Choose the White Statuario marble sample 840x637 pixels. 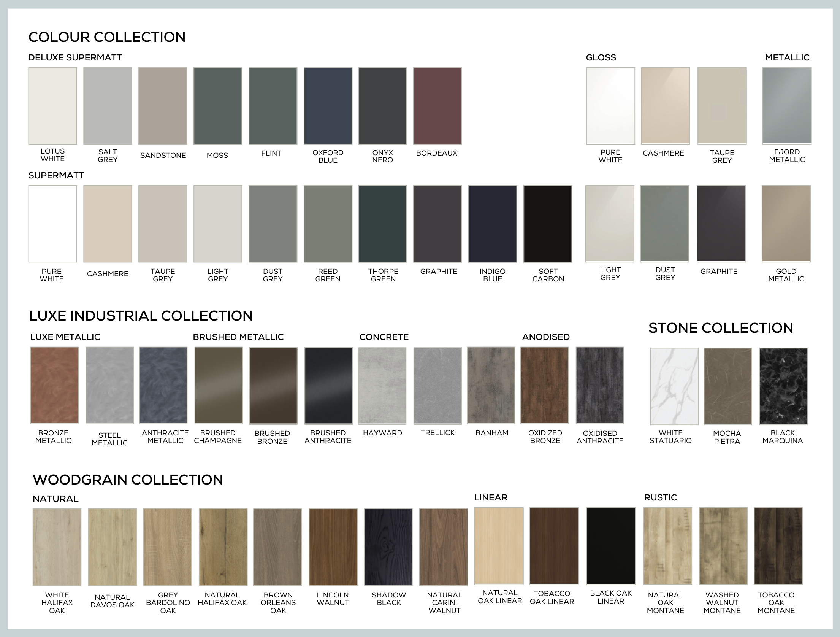click(674, 386)
